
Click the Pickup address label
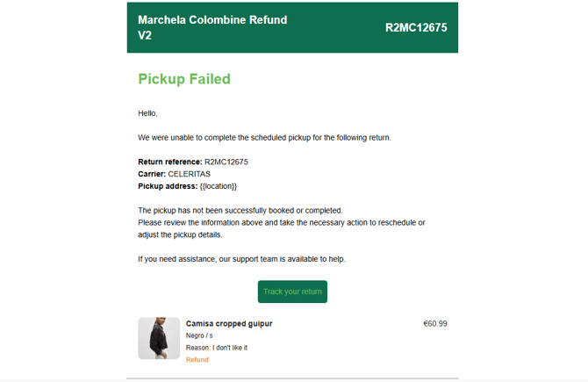167,186
